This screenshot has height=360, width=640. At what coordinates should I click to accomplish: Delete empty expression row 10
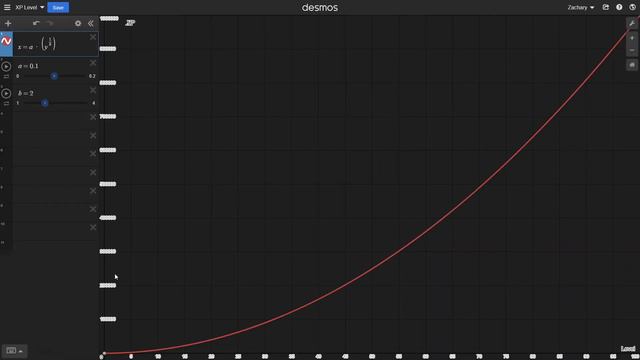click(93, 227)
